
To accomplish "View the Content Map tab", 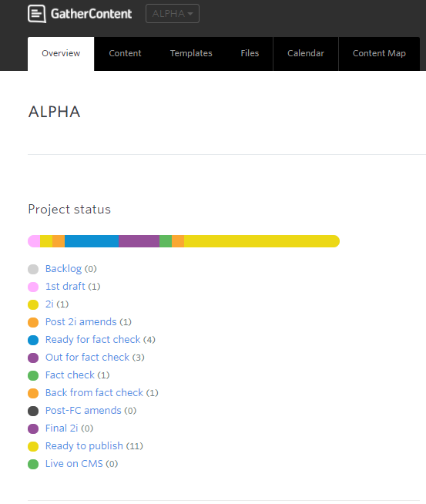I will [x=379, y=53].
